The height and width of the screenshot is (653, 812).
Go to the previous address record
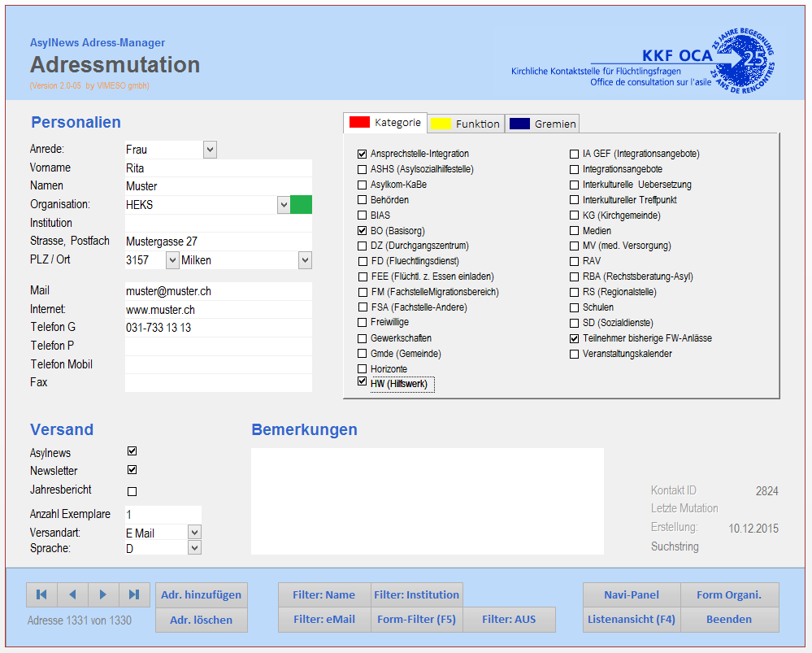72,594
